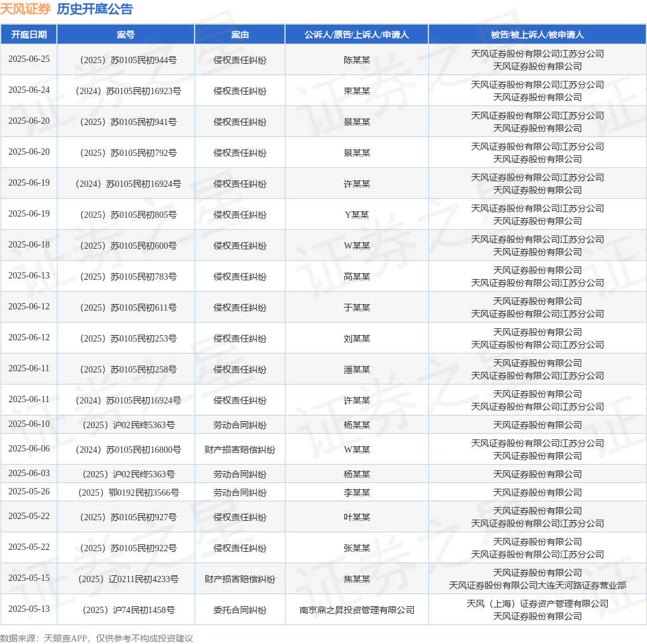
Task: Click plaintiff 于某某
Action: tap(357, 307)
